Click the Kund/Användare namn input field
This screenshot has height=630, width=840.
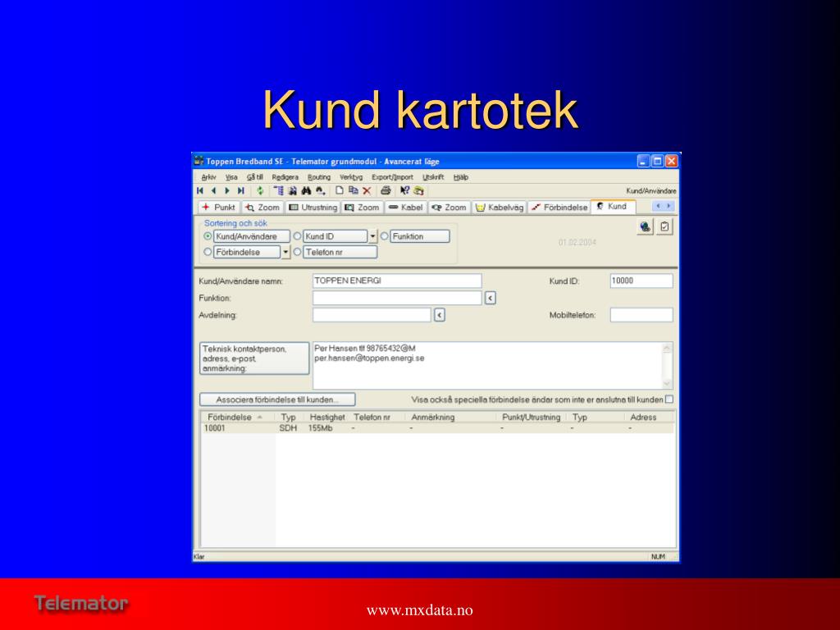(397, 281)
